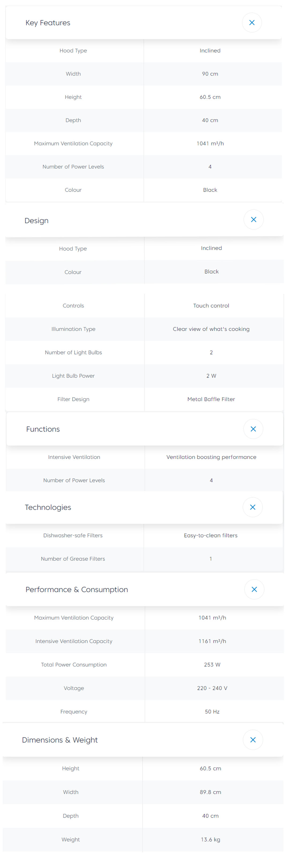This screenshot has width=289, height=868.
Task: Click the Touch control value
Action: coord(211,306)
